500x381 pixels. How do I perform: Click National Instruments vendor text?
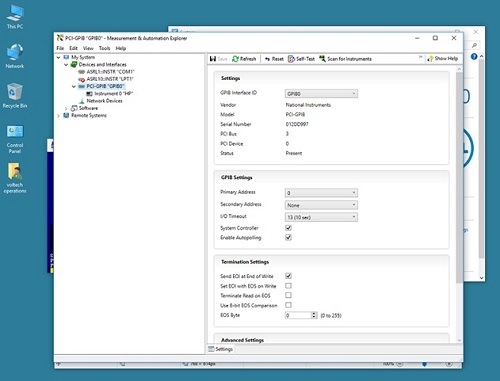click(x=308, y=105)
